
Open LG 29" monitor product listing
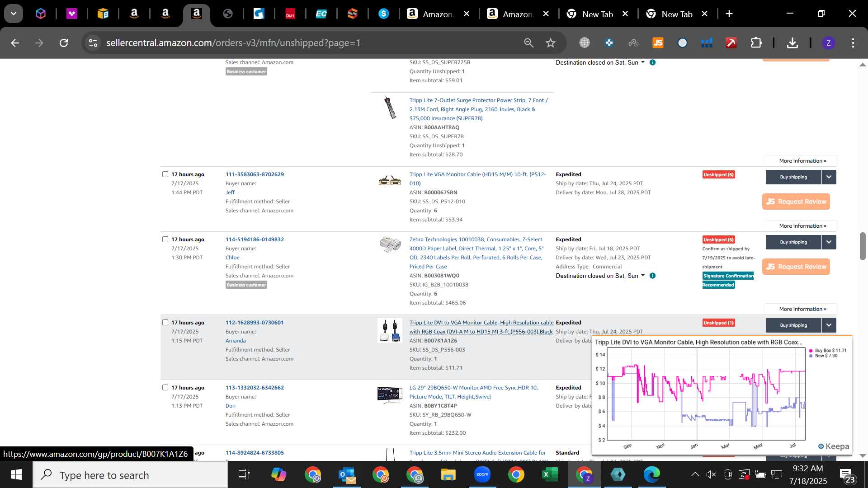tap(473, 392)
